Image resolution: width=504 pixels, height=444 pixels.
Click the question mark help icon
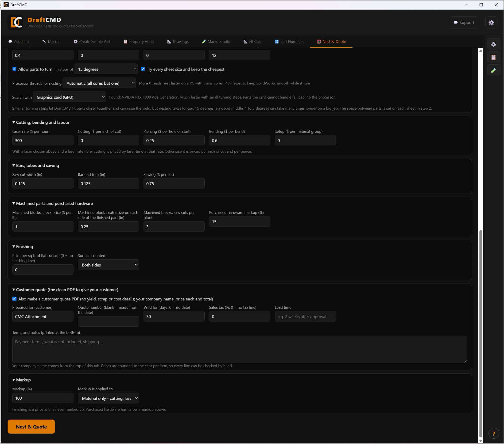(x=494, y=434)
